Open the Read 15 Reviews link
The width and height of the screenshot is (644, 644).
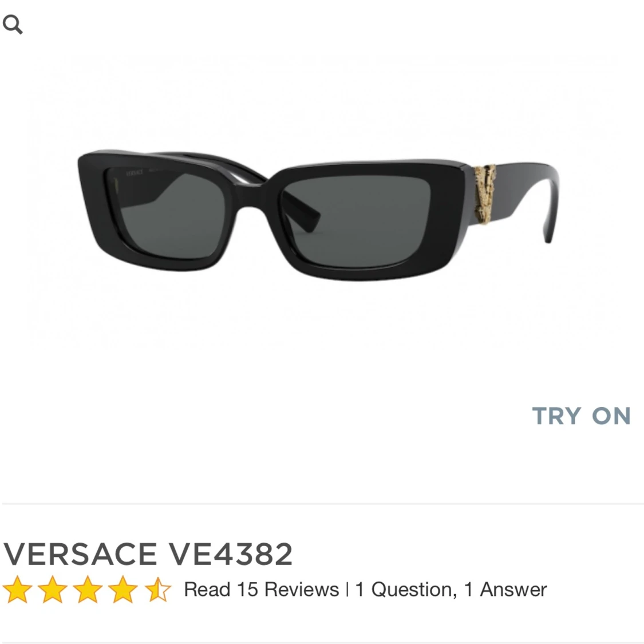point(261,590)
